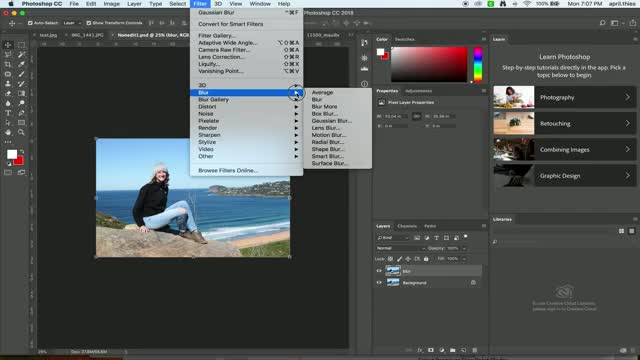Delete layer trash icon
Screen dimensions: 640x360
(x=475, y=350)
